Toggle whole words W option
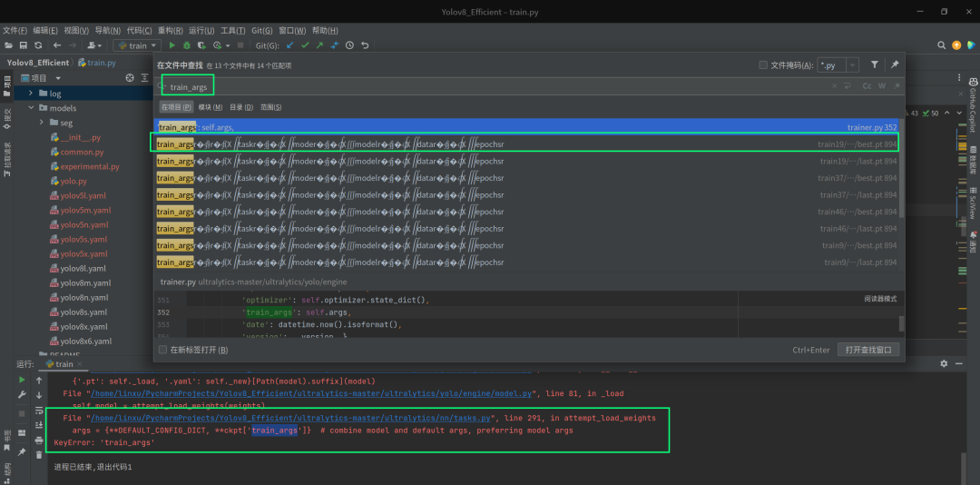 coord(882,86)
